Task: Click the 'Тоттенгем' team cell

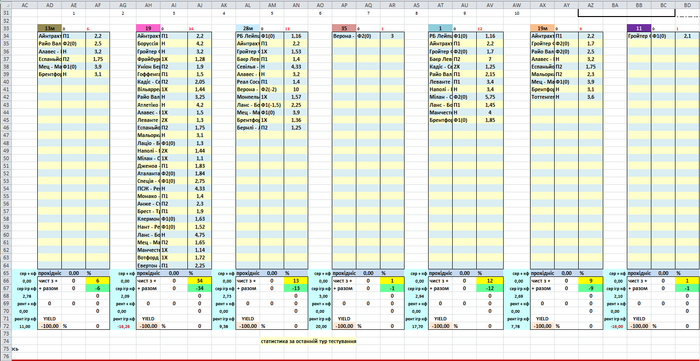Action: coord(542,97)
